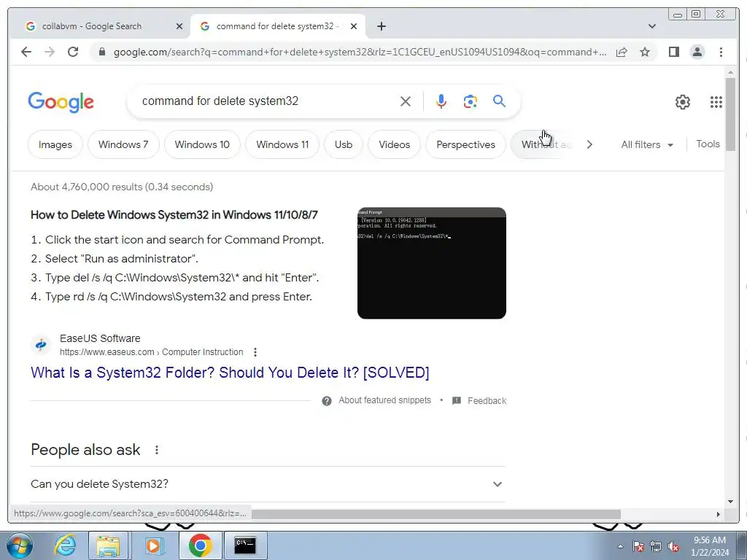Click the About featured snippets help icon
Viewport: 747px width, 560px height.
pos(327,400)
